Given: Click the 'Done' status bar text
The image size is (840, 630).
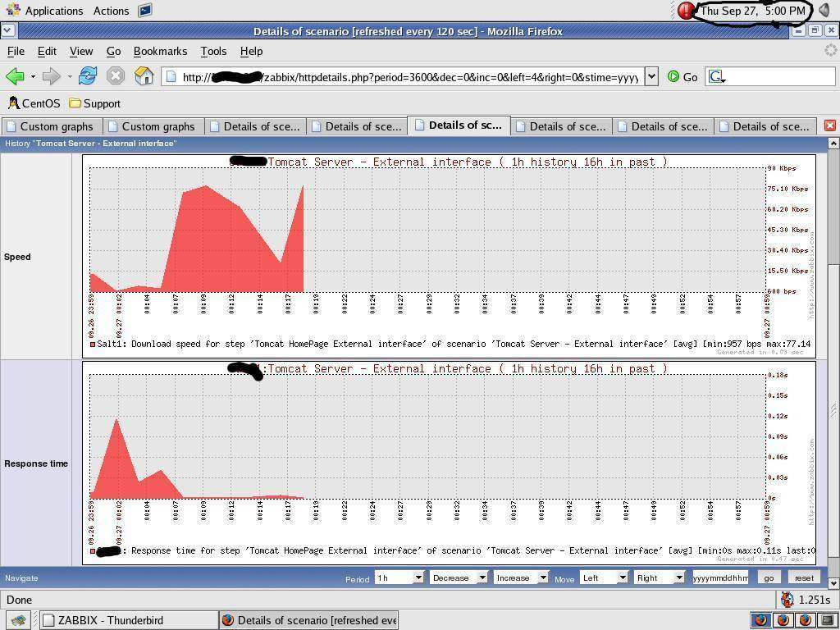Looking at the screenshot, I should (20, 600).
